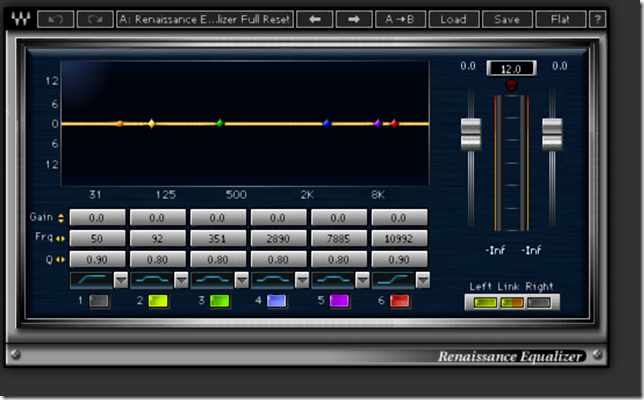Click the Save button
Screen dimensions: 644x400
tap(507, 19)
